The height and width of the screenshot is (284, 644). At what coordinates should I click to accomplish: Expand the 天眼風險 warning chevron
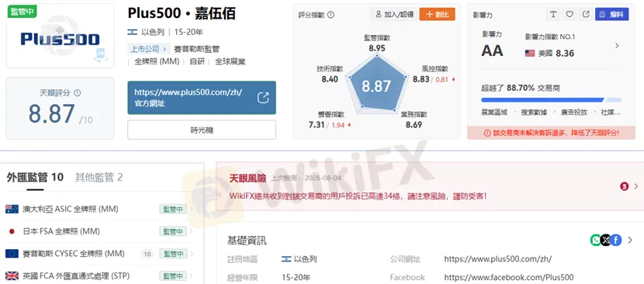point(636,186)
